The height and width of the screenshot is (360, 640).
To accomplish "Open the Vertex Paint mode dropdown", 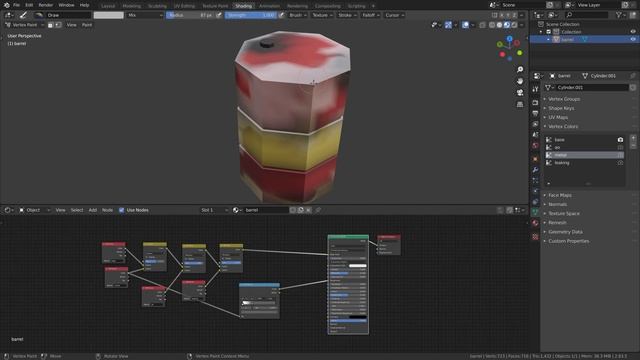I will (x=24, y=25).
